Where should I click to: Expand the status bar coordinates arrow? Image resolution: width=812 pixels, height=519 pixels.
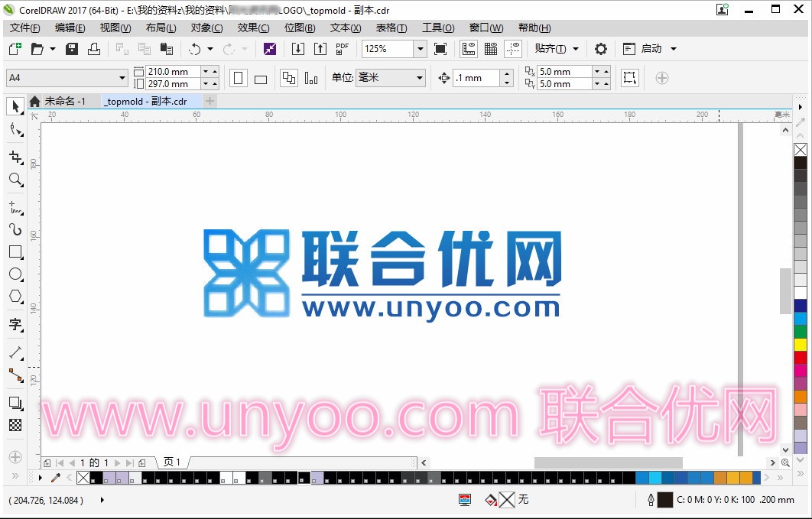click(x=102, y=500)
